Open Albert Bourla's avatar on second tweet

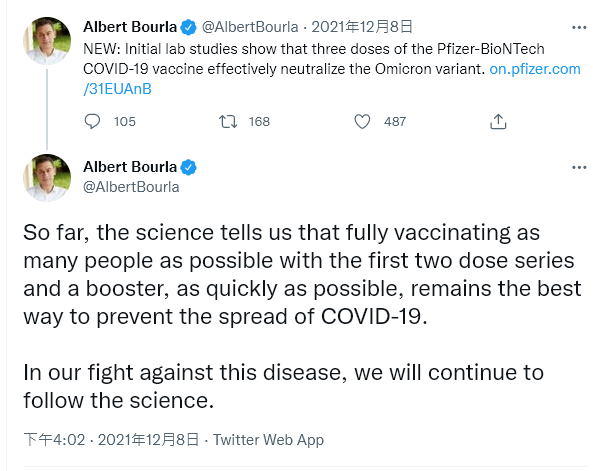click(x=47, y=178)
